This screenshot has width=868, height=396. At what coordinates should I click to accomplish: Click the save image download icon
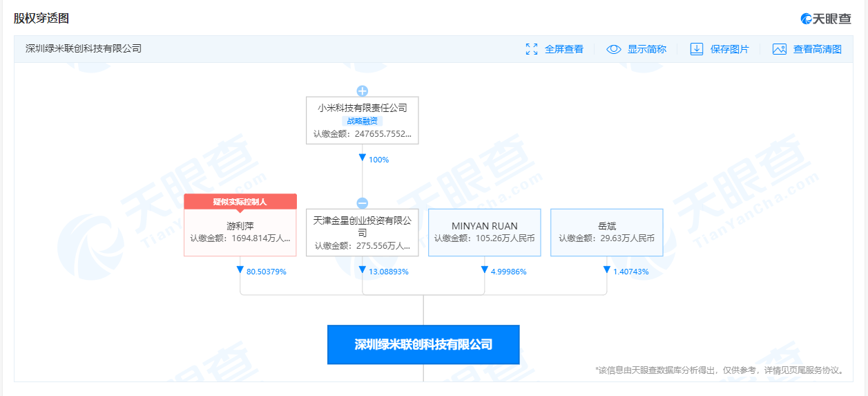coord(697,49)
